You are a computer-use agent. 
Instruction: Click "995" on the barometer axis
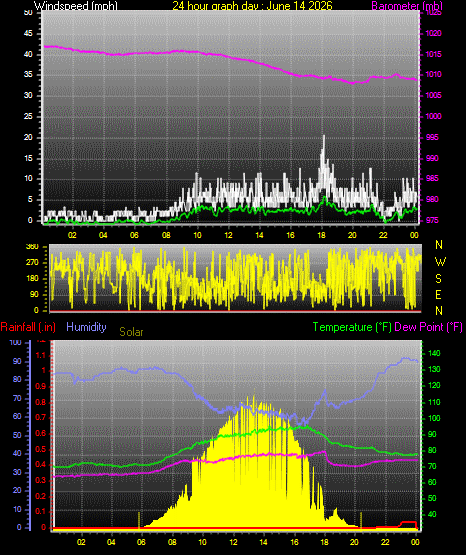point(432,137)
